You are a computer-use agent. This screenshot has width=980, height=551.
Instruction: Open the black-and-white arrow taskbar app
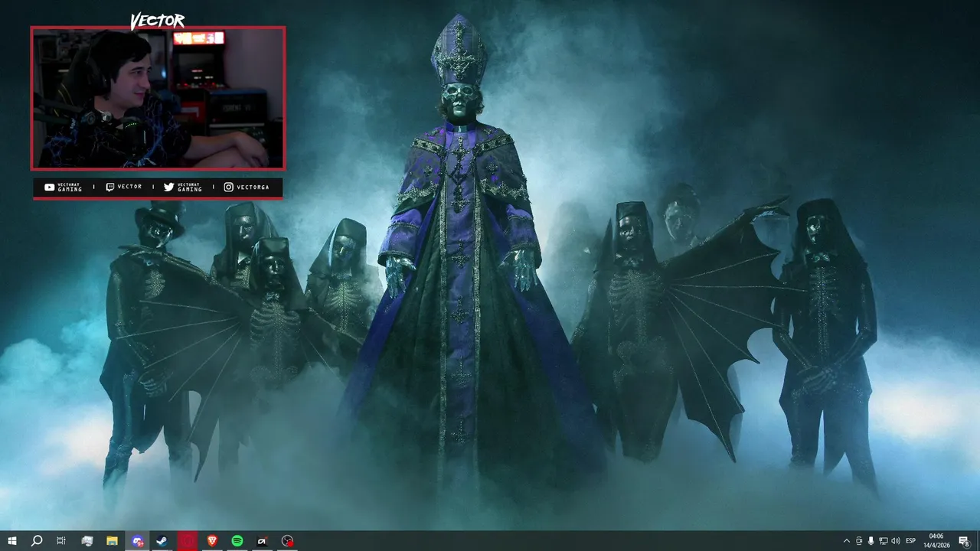[262, 541]
